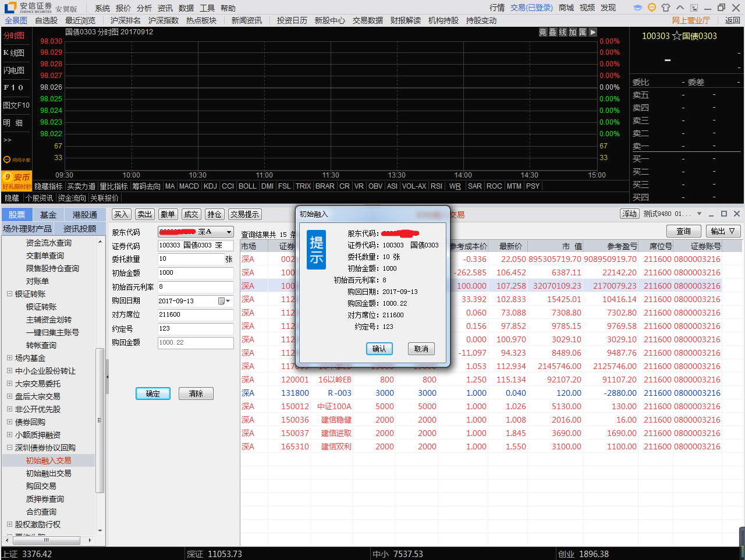Click the 浮动 button
Image resolution: width=745 pixels, height=560 pixels.
[x=630, y=214]
